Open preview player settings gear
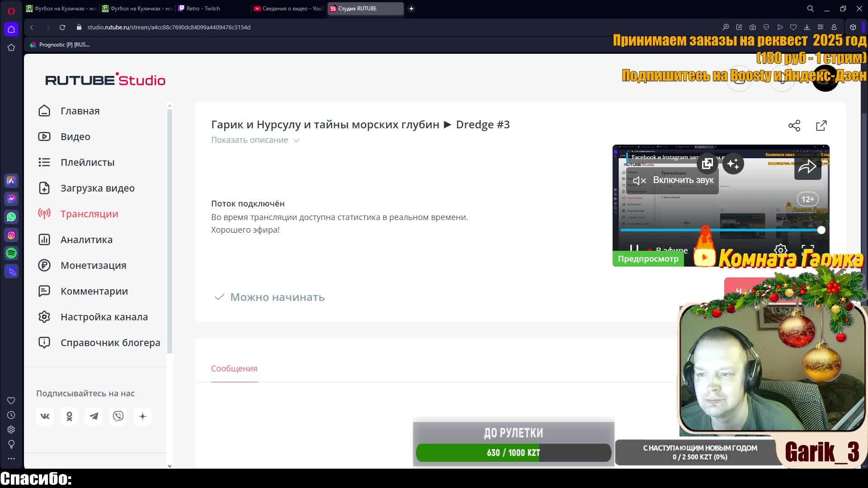868x488 pixels. point(781,249)
